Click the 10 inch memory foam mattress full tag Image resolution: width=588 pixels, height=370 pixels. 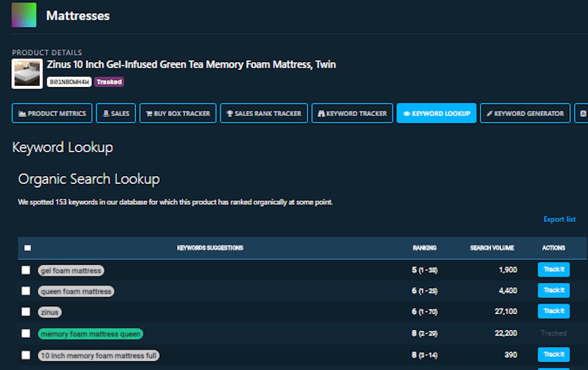point(99,355)
